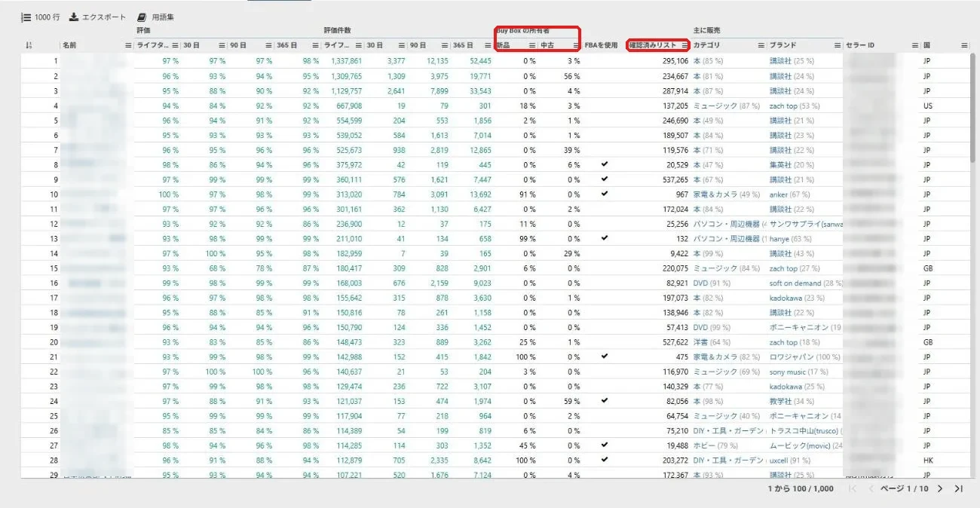Open the 名前 column menu icon
The image size is (980, 508).
(128, 45)
